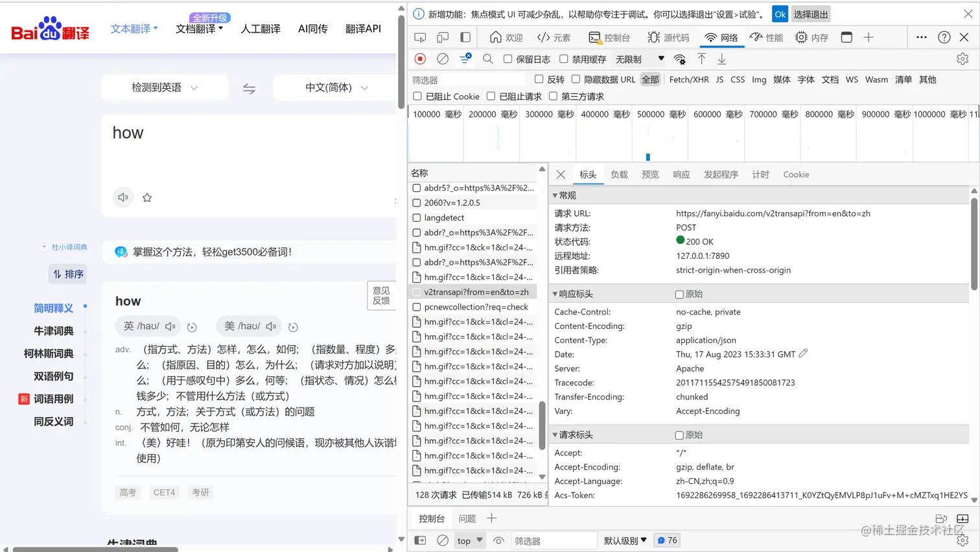Open the text translation dropdown menu
The width and height of the screenshot is (980, 552).
click(134, 29)
